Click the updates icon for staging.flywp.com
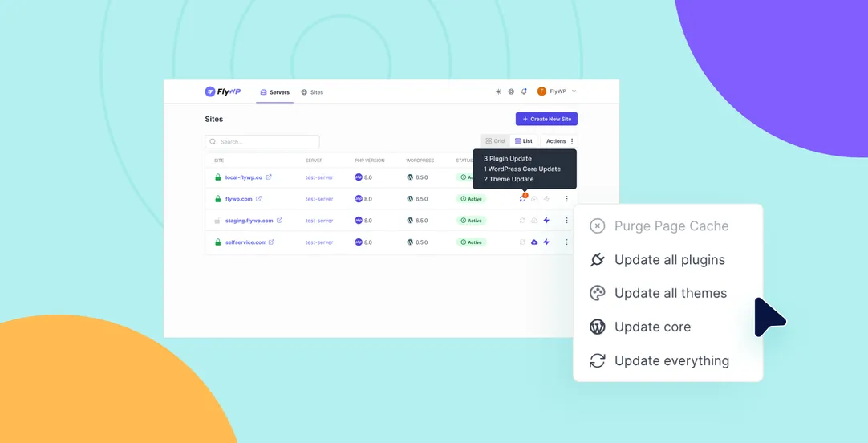The width and height of the screenshot is (868, 443). point(522,221)
